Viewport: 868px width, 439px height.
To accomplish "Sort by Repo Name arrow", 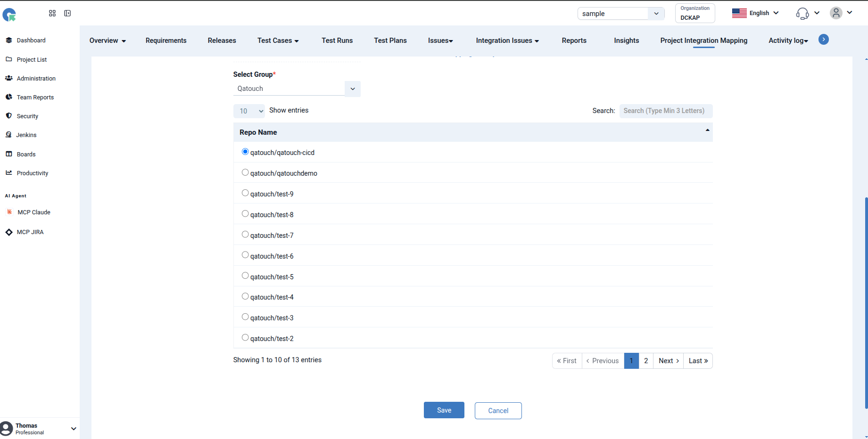I will (708, 130).
